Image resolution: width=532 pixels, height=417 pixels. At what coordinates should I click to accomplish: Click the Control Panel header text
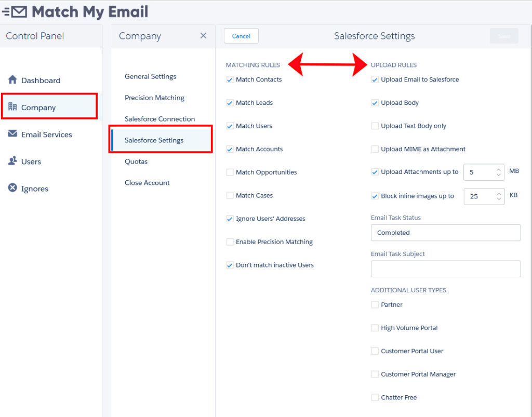35,36
